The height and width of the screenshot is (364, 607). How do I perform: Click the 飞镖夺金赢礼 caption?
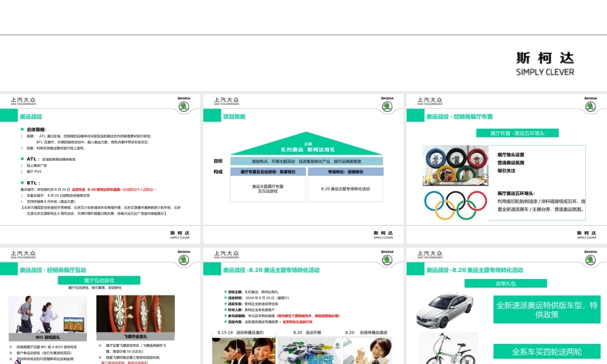tap(135, 337)
